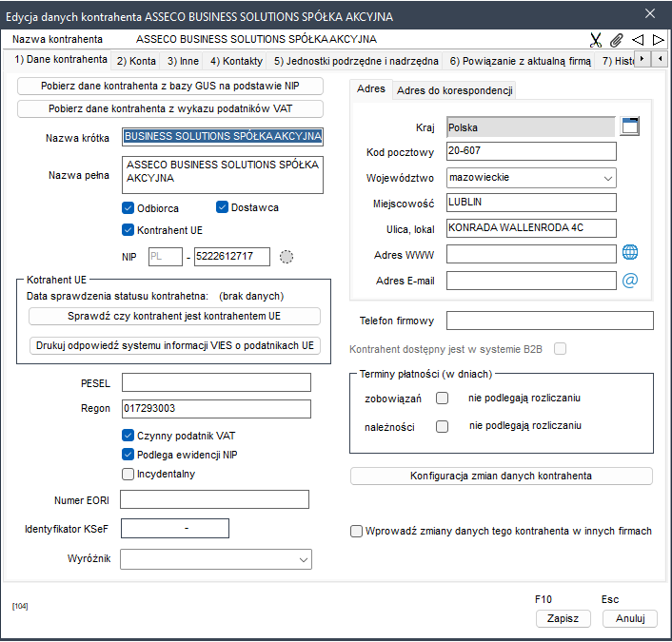Click the Ulica, lokal field
The image size is (672, 642).
[x=531, y=228]
